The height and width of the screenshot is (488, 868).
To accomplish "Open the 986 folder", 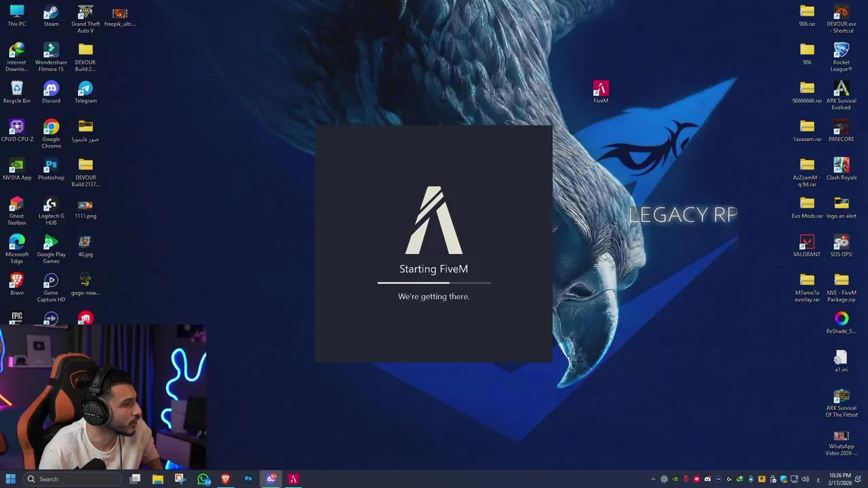I will (x=807, y=54).
